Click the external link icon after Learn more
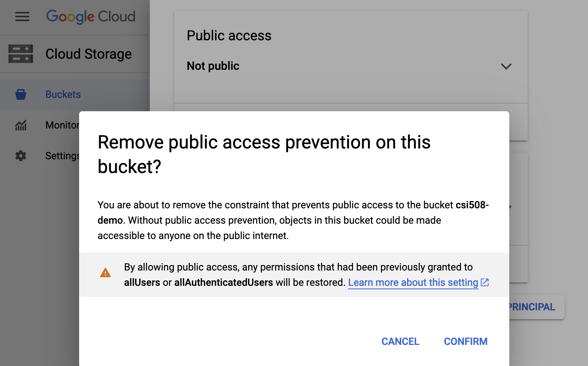Viewport: 588px width, 366px height. tap(485, 282)
